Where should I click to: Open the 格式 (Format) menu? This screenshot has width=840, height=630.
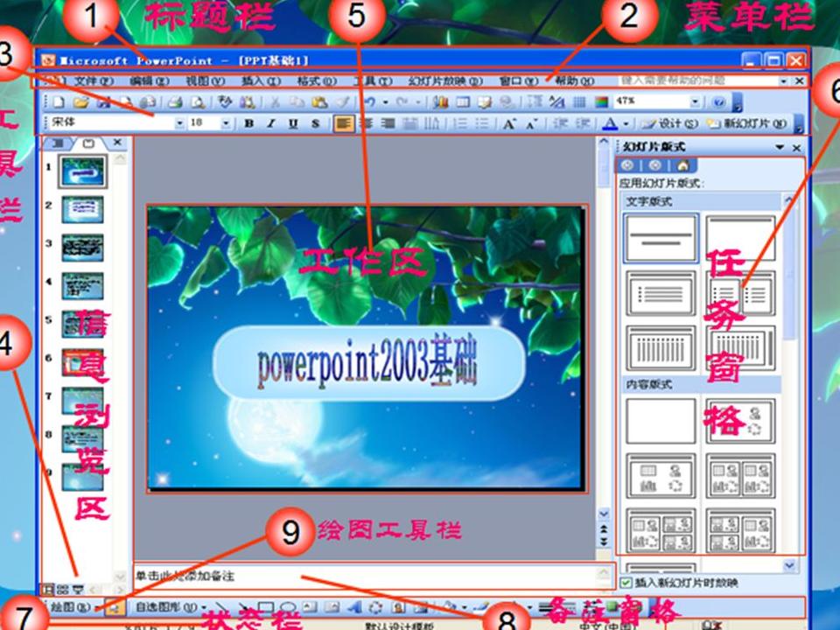pyautogui.click(x=317, y=80)
